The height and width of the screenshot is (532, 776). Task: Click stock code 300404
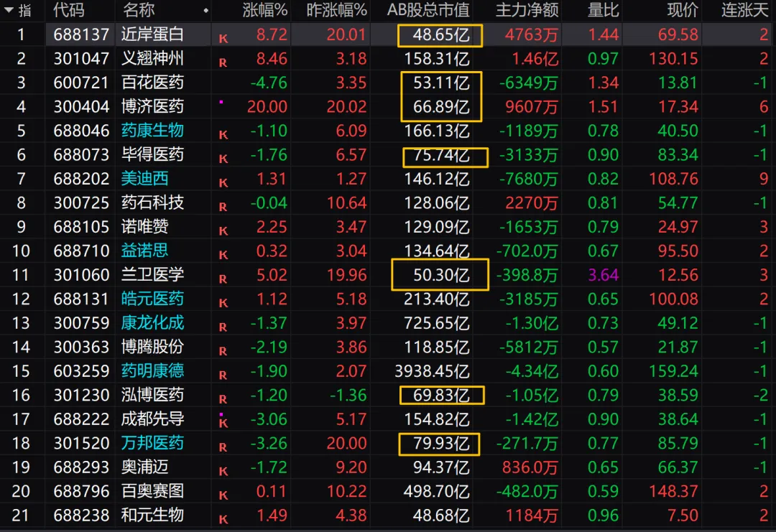[x=81, y=107]
